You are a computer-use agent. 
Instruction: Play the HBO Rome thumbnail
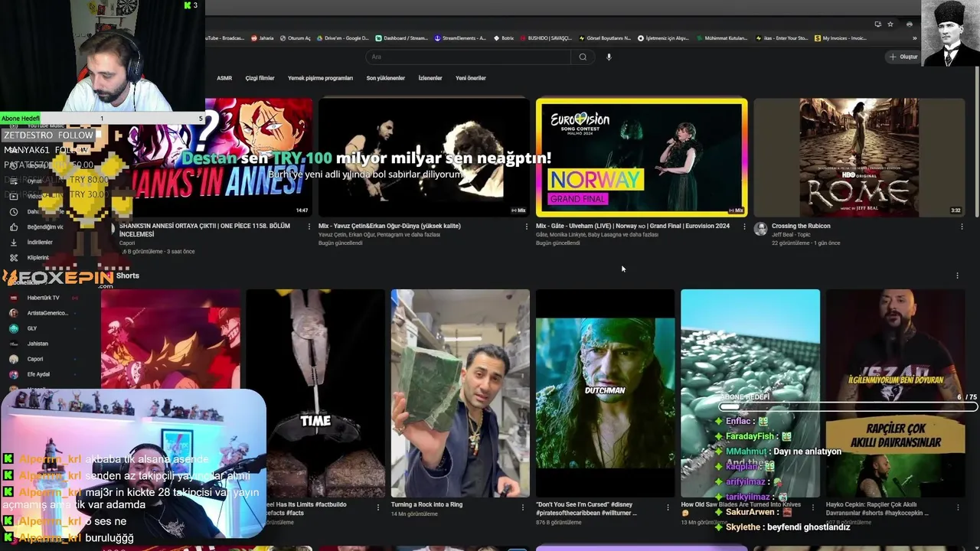[x=859, y=158]
